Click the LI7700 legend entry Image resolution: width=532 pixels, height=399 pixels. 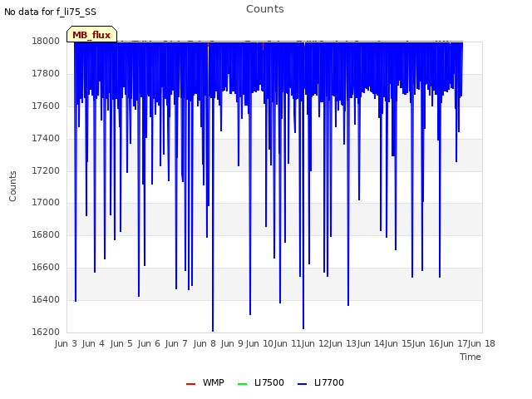coord(321,382)
